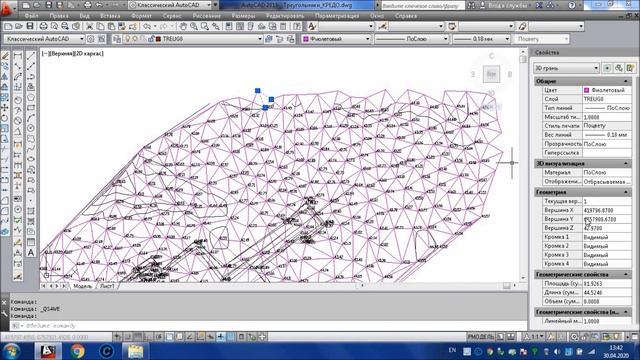Click the Цвет Фиолетовый color field
The image size is (640, 360).
[607, 90]
